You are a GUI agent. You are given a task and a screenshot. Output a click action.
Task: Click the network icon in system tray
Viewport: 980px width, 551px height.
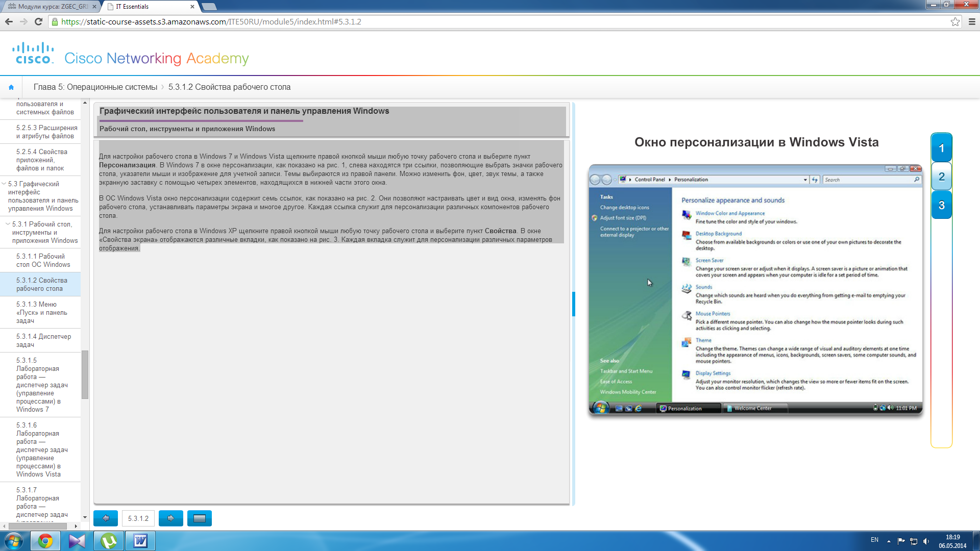914,541
